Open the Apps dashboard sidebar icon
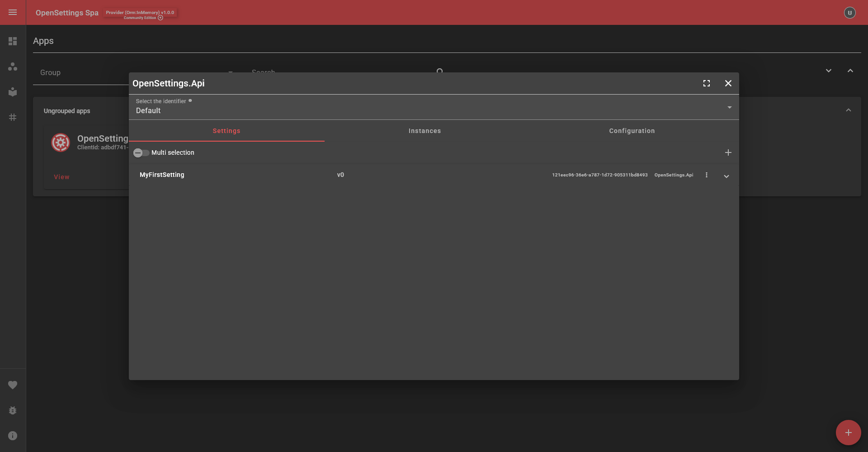The image size is (868, 452). coord(13,41)
